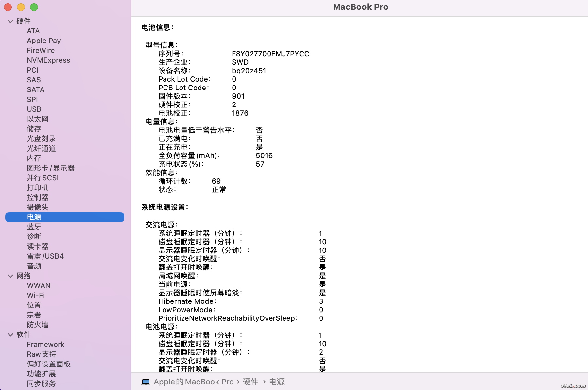Viewport: 588px width, 390px height.
Task: Click the 电池校正 value 1876
Action: click(240, 113)
